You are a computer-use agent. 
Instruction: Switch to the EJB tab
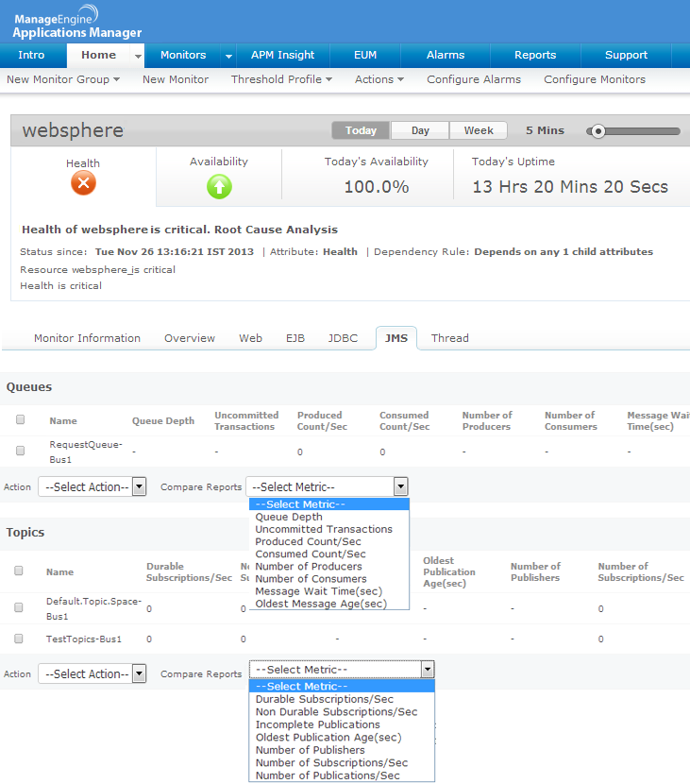[295, 338]
